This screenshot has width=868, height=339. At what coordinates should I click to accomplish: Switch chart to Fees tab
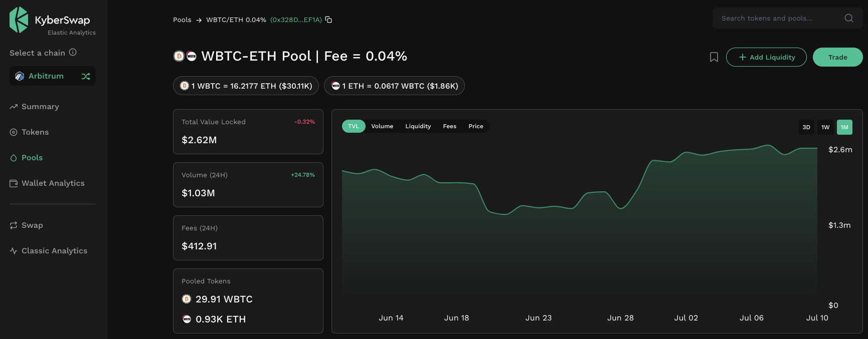(x=450, y=126)
